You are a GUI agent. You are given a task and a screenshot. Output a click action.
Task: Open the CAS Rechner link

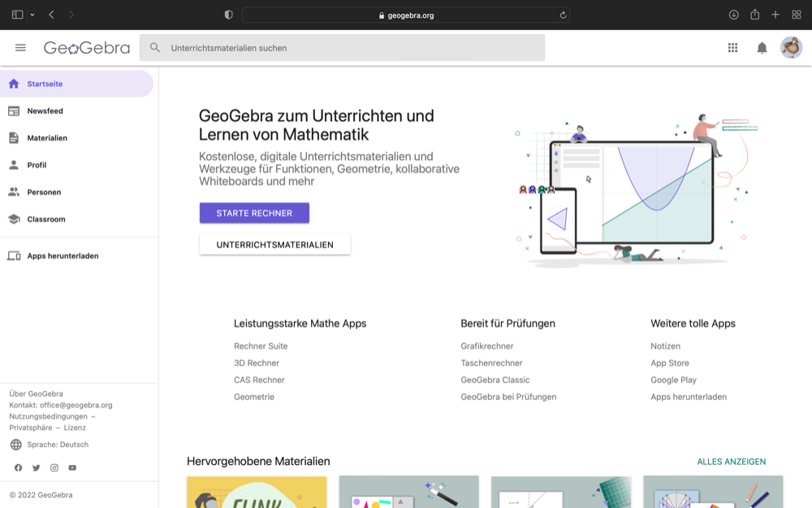pyautogui.click(x=259, y=380)
